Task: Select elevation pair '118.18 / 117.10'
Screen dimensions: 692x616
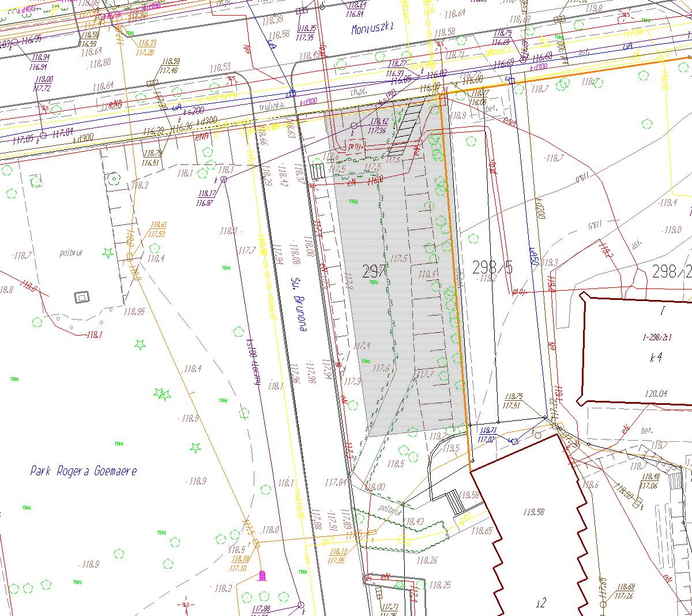Action: (239, 564)
